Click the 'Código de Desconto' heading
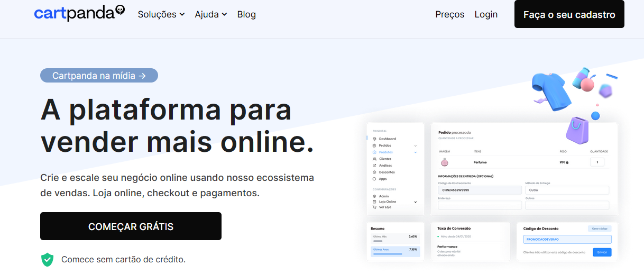This screenshot has width=644, height=274. [x=541, y=229]
